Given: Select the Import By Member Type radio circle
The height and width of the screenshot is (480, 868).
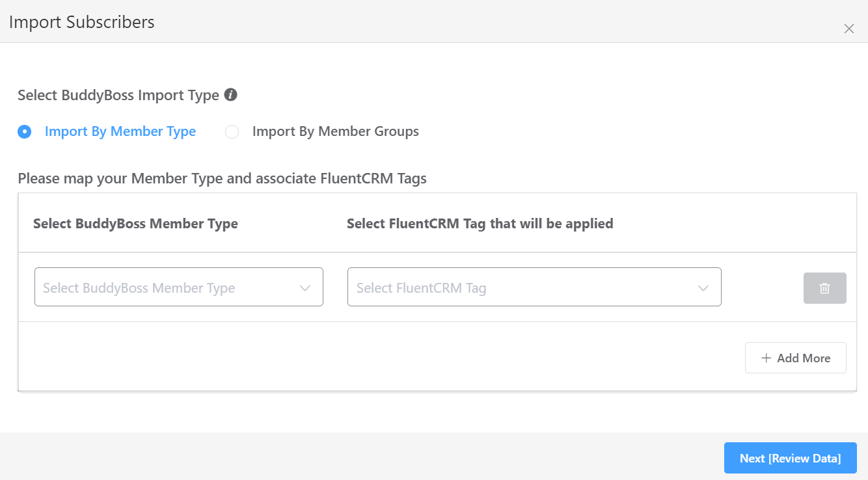Looking at the screenshot, I should click(25, 132).
